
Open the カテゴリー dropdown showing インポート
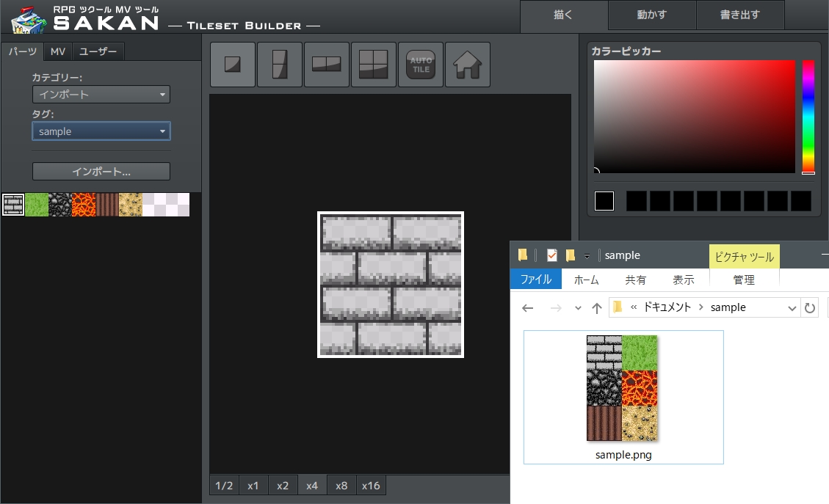coord(101,95)
